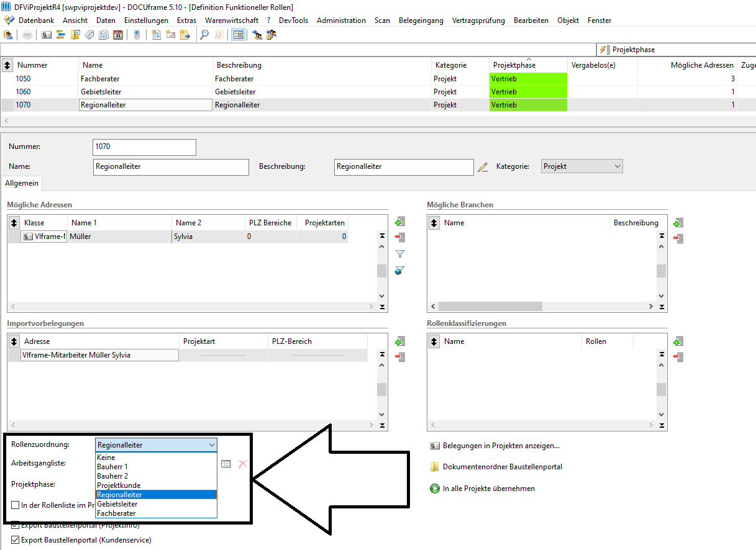The image size is (756, 550).
Task: Sort by the Projektphase column header
Action: [528, 65]
